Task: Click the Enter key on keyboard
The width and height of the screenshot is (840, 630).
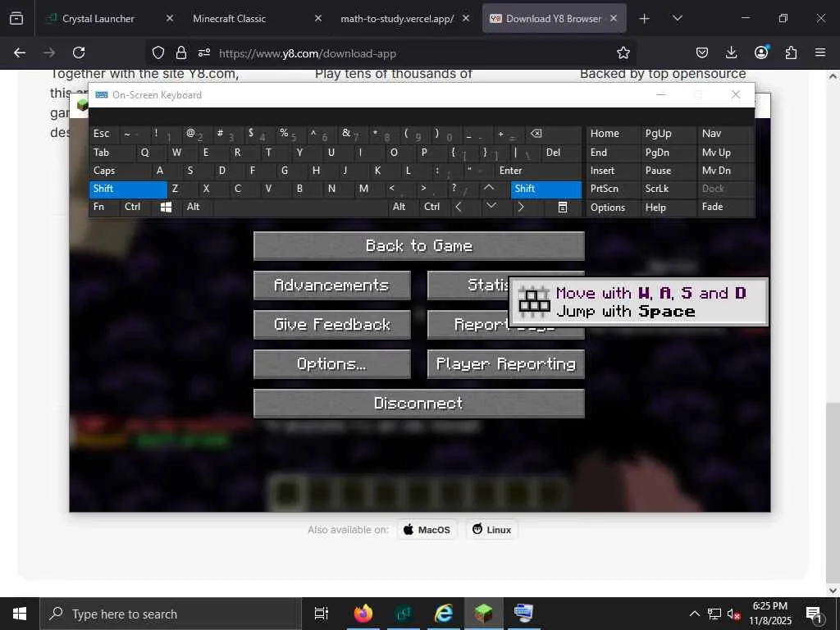Action: pos(538,171)
